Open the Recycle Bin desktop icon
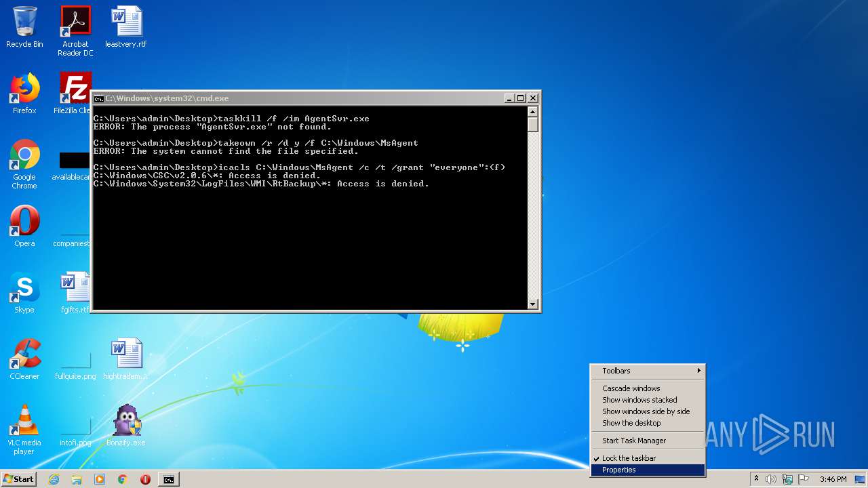Viewport: 868px width, 488px height. pyautogui.click(x=24, y=27)
